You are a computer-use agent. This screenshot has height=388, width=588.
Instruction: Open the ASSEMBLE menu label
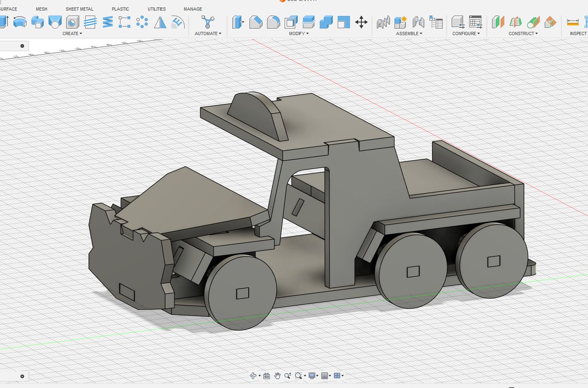point(409,33)
